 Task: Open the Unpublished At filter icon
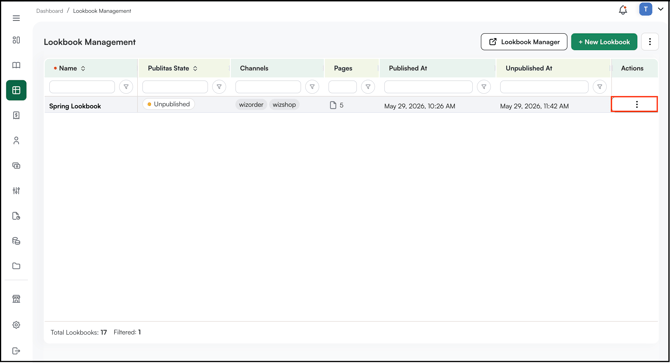tap(600, 87)
